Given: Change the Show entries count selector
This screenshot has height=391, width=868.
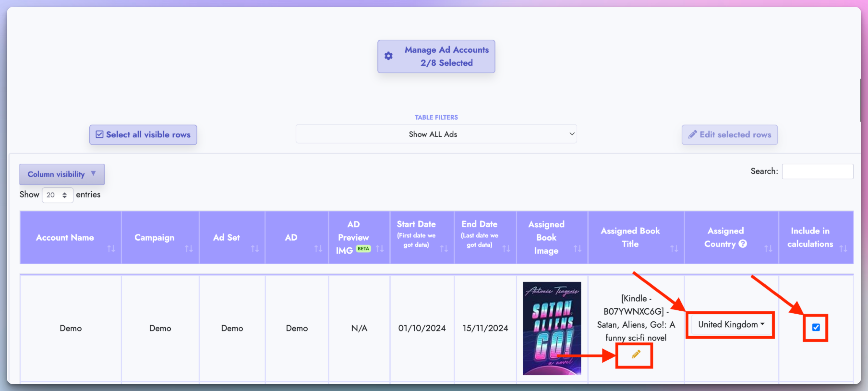Looking at the screenshot, I should (57, 195).
